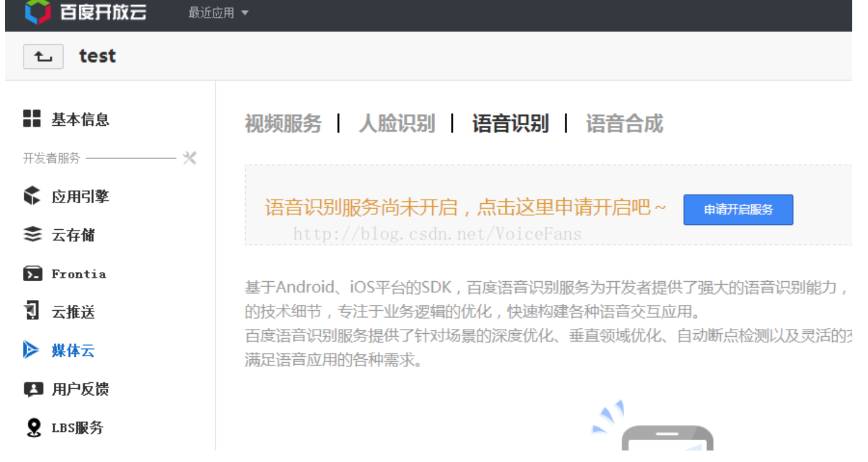Click the phone illustration below the description
This screenshot has height=462, width=868.
tap(667, 438)
